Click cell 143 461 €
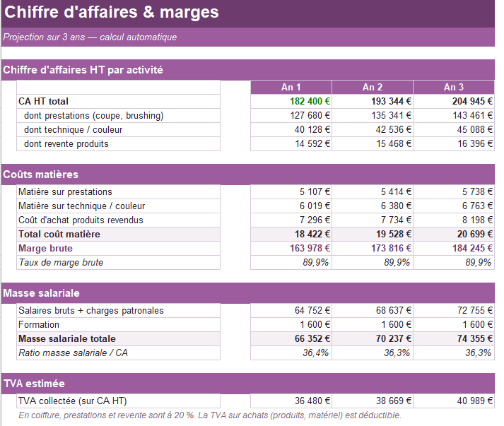This screenshot has height=426, width=504. (454, 115)
